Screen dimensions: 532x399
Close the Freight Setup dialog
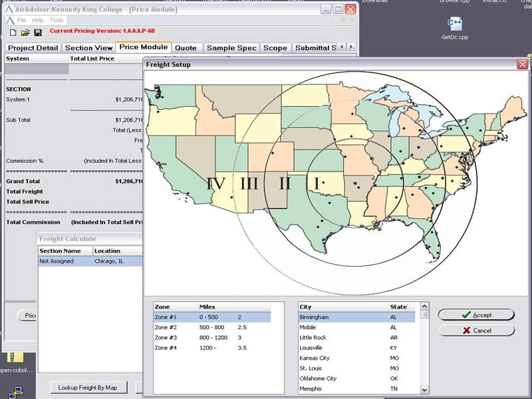523,65
